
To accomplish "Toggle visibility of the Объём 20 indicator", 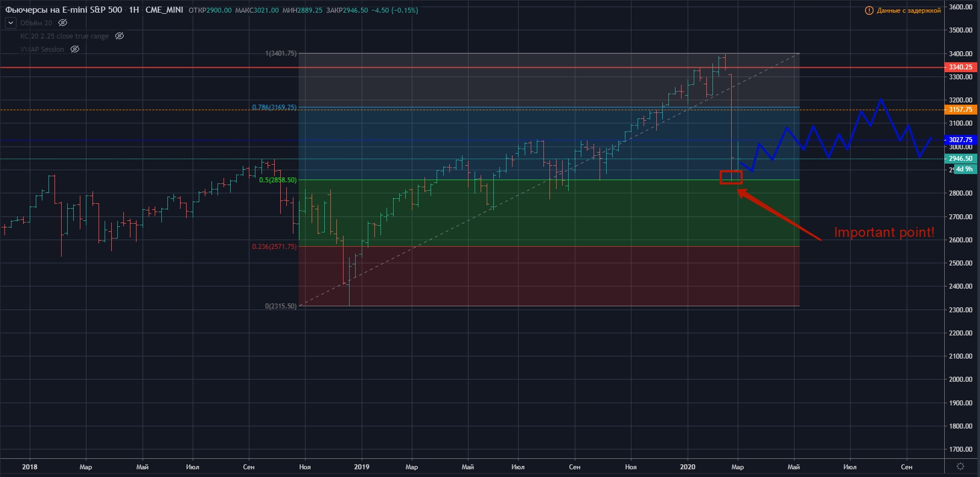I will [63, 23].
